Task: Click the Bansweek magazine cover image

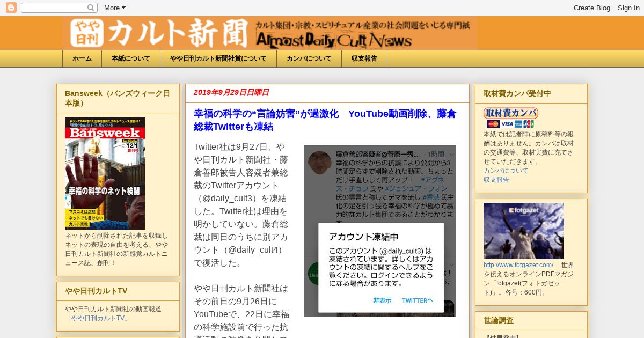Action: tap(105, 173)
